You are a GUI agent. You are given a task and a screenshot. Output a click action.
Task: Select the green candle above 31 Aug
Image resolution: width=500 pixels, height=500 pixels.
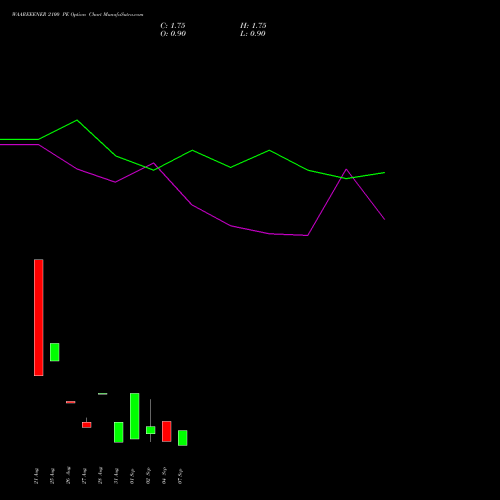119,432
